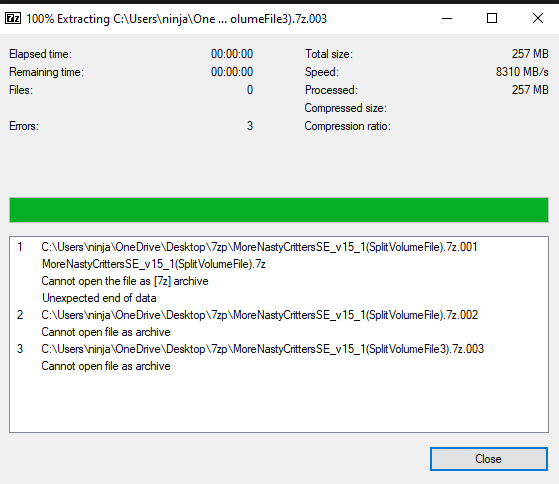The height and width of the screenshot is (484, 559).
Task: Click 'Cannot open file as archive' under error 3
Action: [x=106, y=366]
